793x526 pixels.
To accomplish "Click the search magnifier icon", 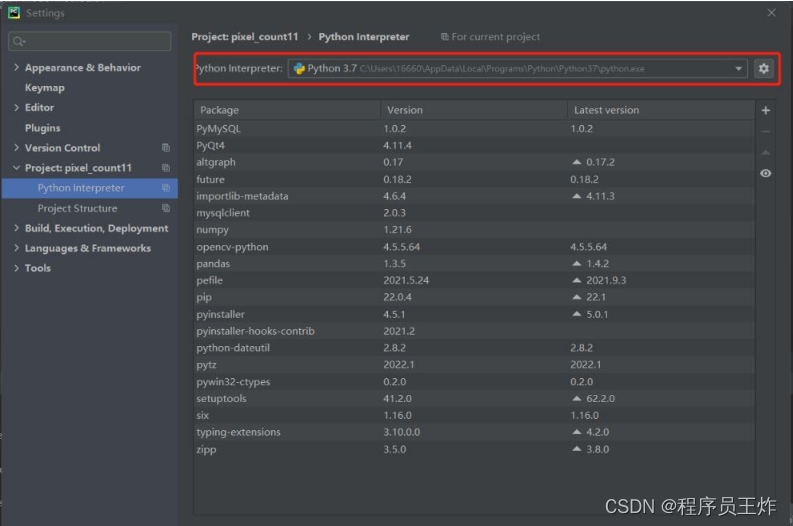I will (x=19, y=41).
